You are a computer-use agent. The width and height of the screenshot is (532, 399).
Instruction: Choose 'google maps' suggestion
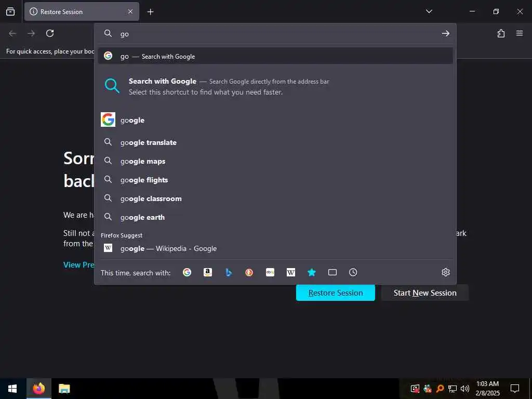coord(275,161)
